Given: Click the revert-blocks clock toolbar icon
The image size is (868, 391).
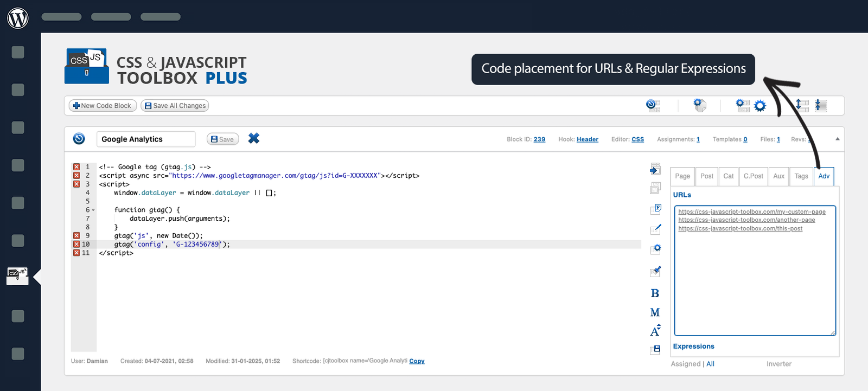Looking at the screenshot, I should click(653, 105).
